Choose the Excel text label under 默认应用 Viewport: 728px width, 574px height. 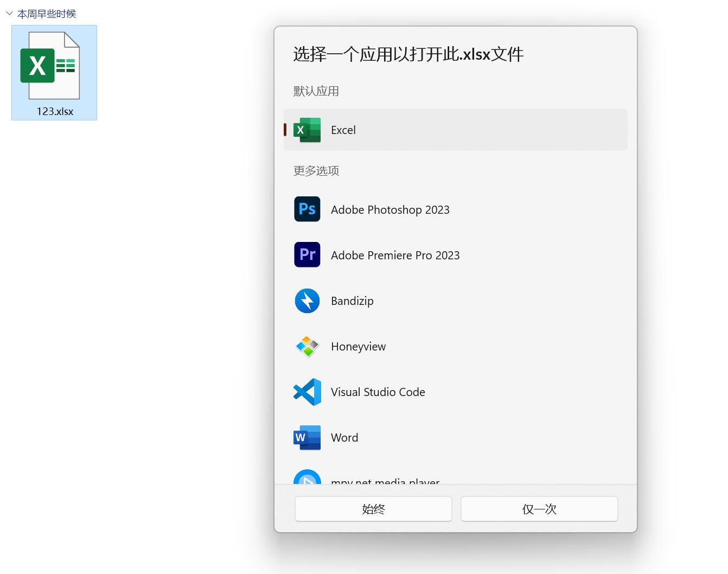pos(343,130)
